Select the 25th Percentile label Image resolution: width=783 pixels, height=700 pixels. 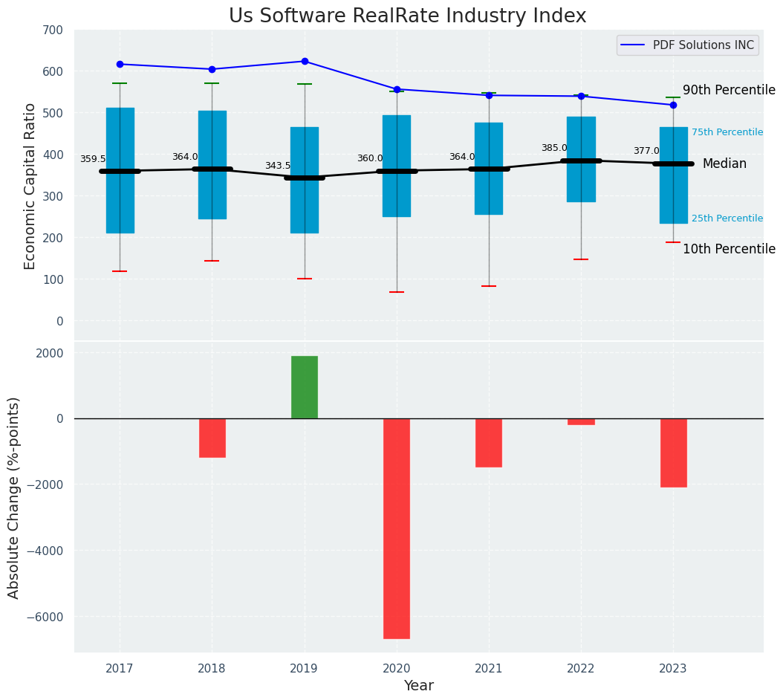point(727,218)
